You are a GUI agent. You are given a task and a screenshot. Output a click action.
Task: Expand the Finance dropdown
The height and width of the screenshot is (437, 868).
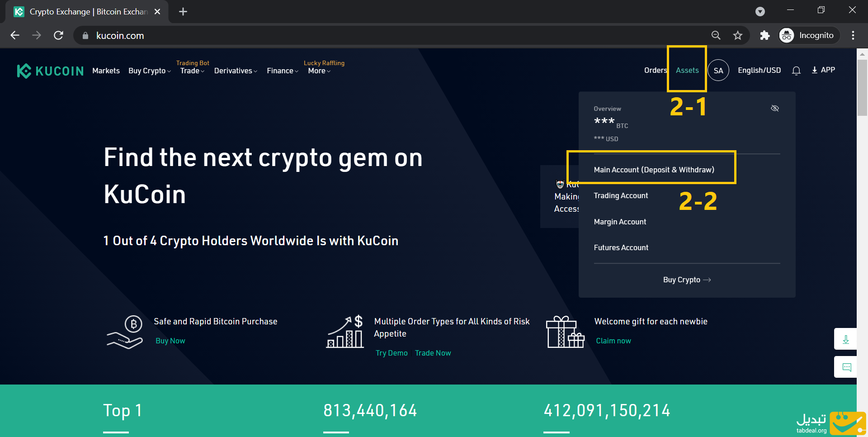[x=283, y=71]
